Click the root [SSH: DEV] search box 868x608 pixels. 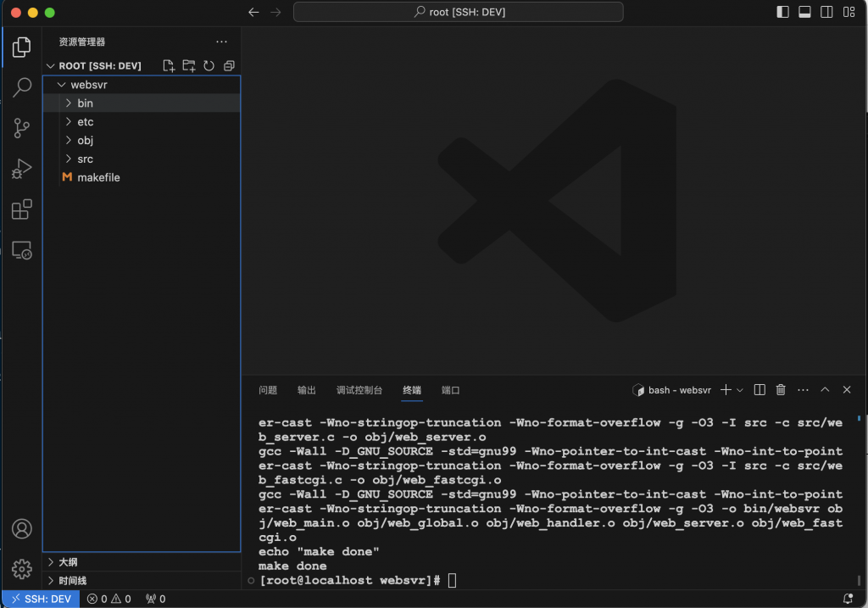coord(458,12)
